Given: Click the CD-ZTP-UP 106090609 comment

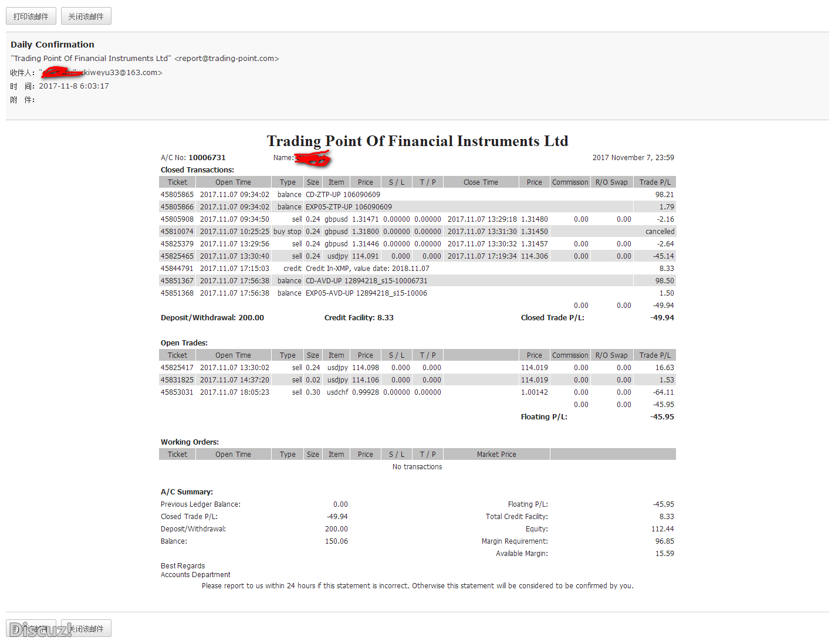Looking at the screenshot, I should (x=343, y=195).
